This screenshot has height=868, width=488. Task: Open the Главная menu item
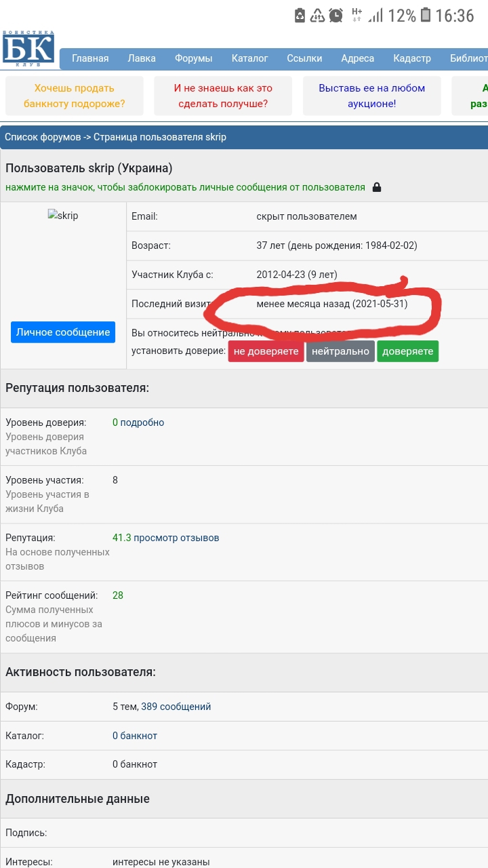(90, 58)
